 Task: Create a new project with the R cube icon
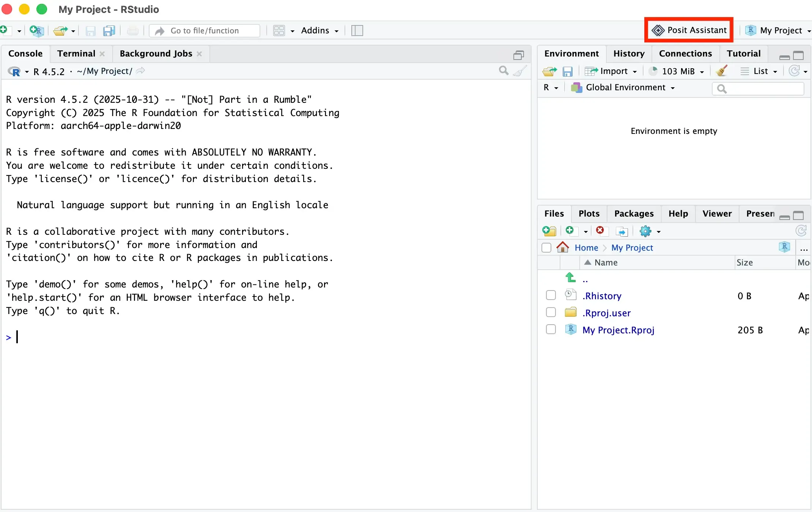coord(37,31)
